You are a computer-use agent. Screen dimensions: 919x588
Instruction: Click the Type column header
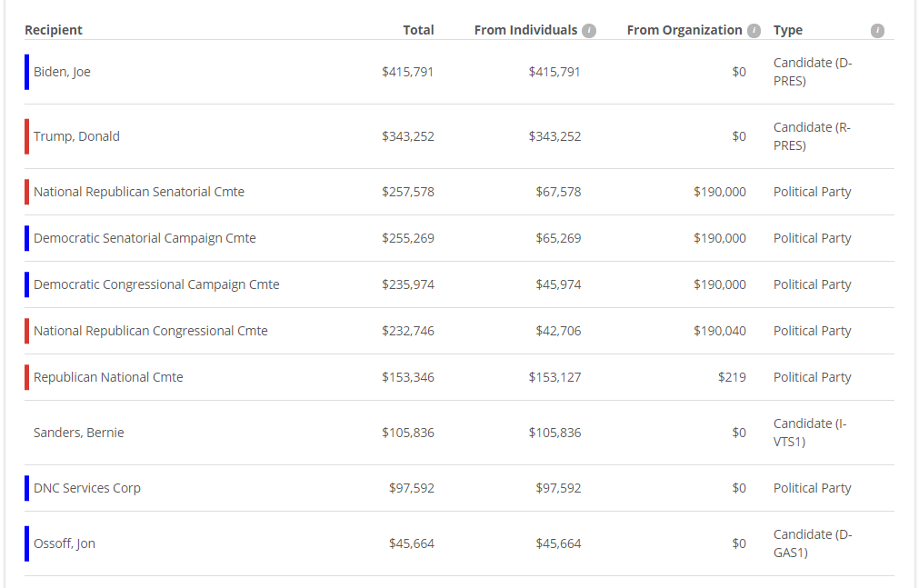point(788,30)
